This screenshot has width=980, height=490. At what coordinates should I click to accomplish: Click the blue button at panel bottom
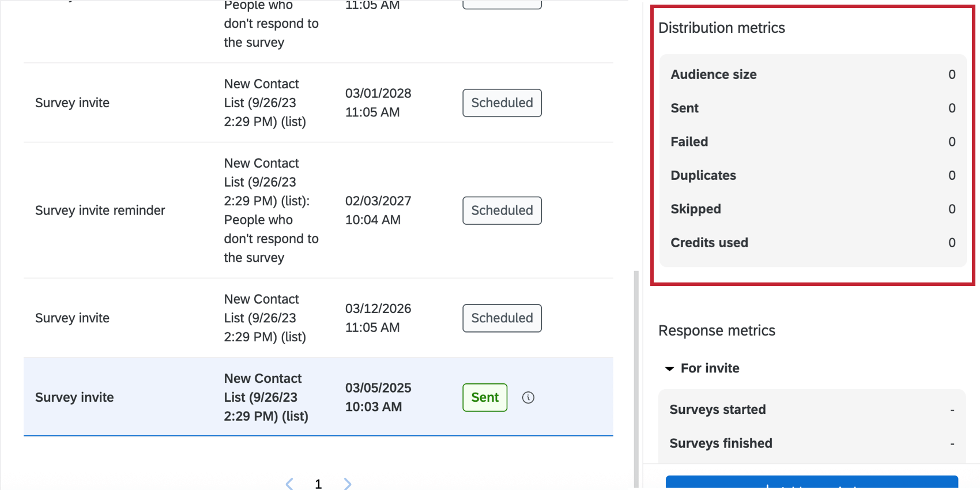tap(812, 483)
